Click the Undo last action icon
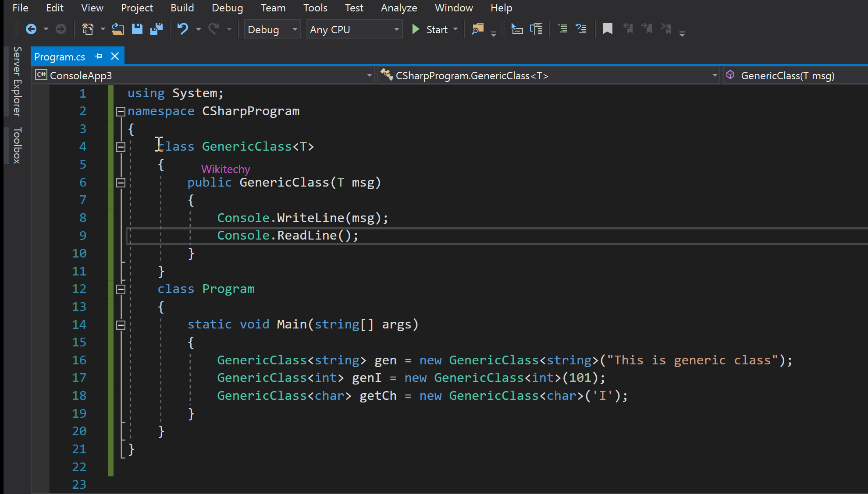 [x=183, y=29]
